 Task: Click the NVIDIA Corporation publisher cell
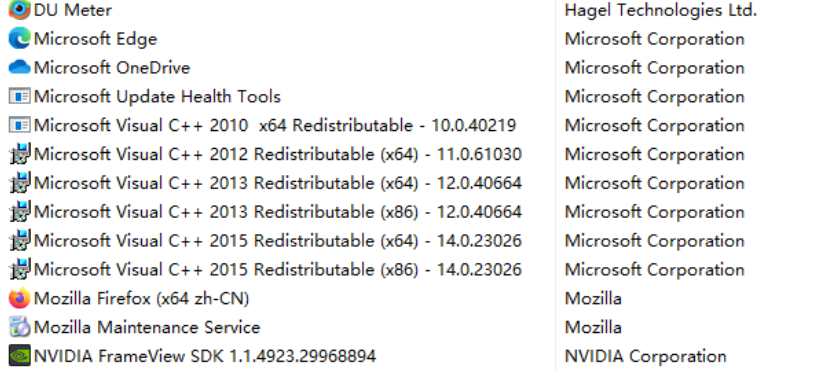(646, 356)
